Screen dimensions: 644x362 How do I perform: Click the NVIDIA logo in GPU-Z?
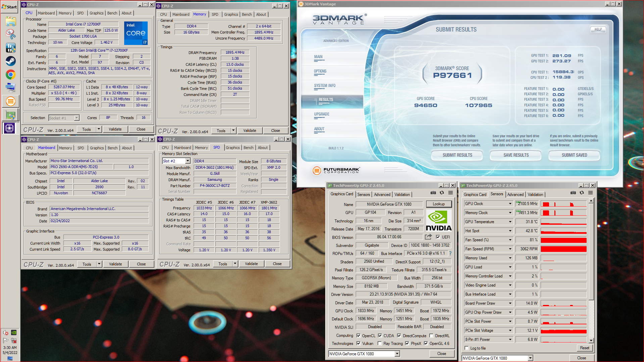click(x=439, y=220)
